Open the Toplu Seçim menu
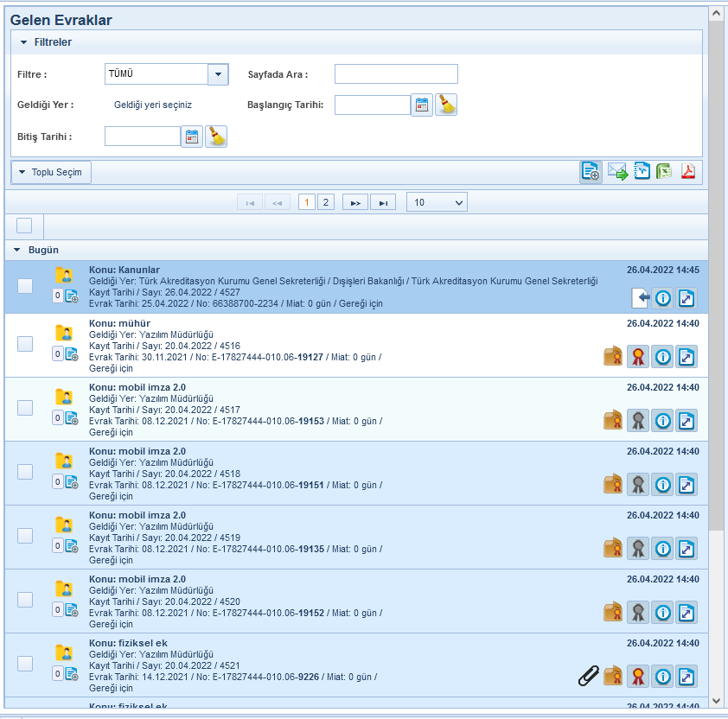 pos(51,172)
